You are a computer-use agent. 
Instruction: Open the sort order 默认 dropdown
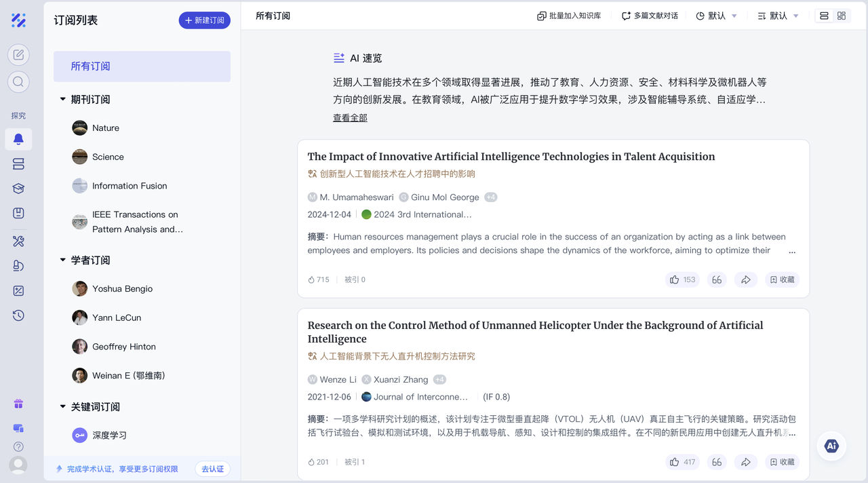pos(778,16)
